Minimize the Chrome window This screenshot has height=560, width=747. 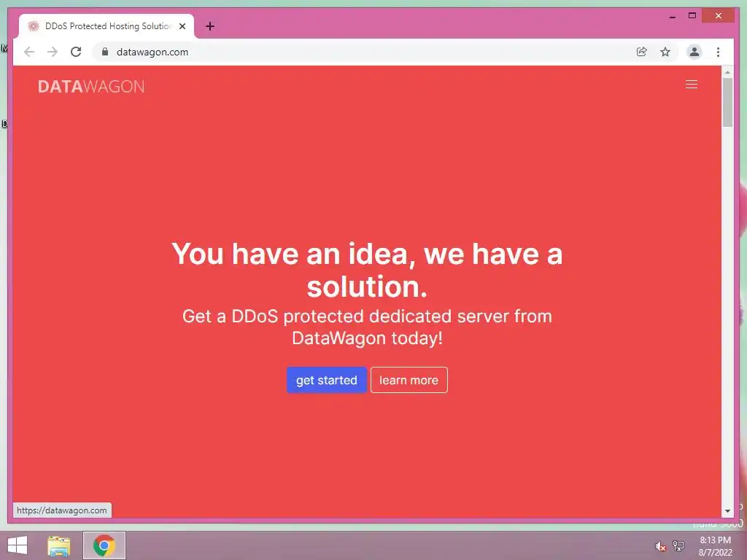tap(672, 16)
